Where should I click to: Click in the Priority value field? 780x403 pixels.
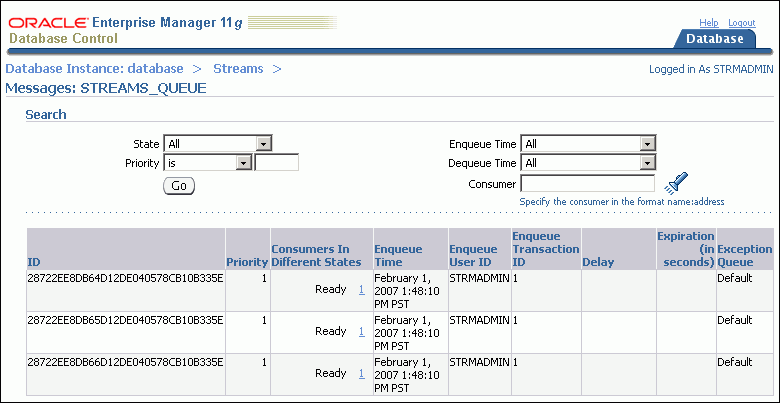click(x=277, y=163)
